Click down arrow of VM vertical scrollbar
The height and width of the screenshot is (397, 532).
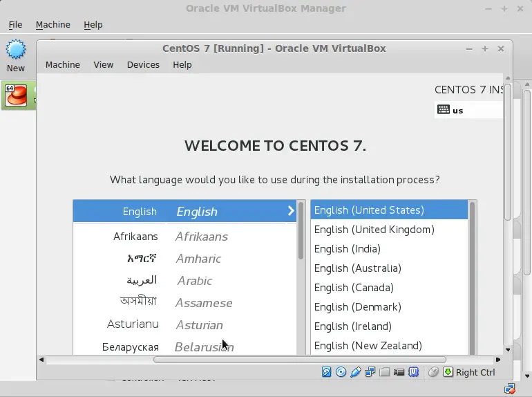[x=508, y=350]
